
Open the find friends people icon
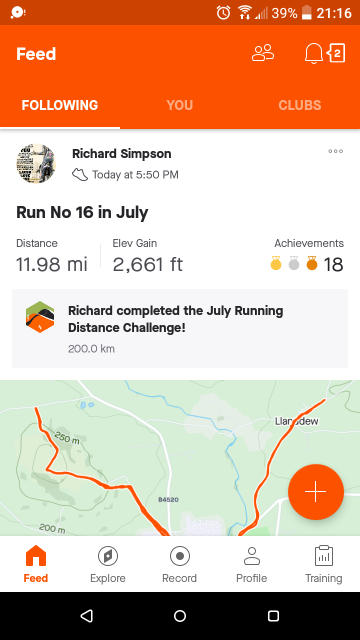(x=263, y=53)
